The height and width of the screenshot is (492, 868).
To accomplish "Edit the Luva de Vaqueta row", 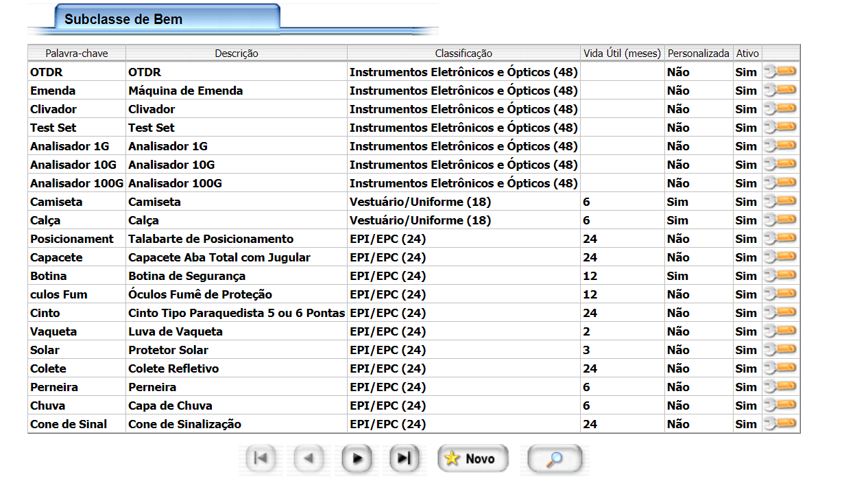I will 780,331.
